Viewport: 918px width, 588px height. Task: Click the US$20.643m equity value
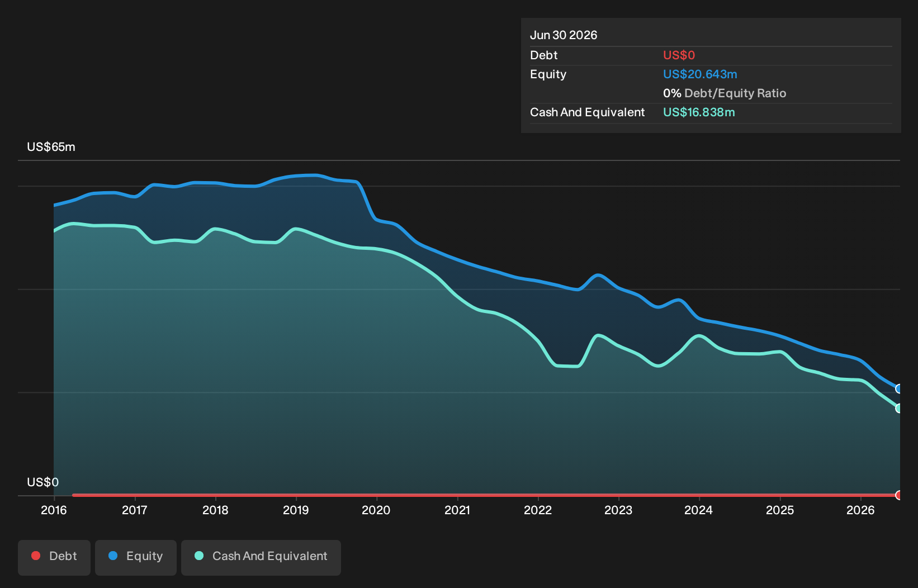point(700,74)
